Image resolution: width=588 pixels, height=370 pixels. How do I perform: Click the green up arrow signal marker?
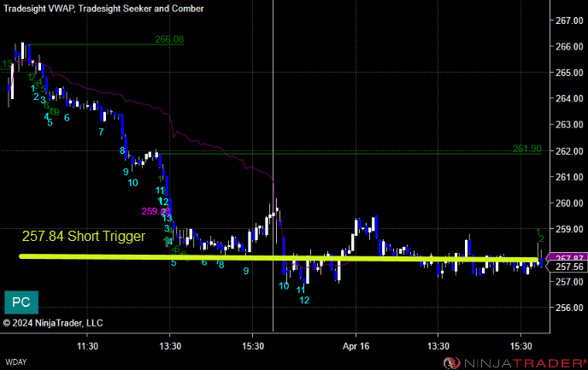click(167, 242)
